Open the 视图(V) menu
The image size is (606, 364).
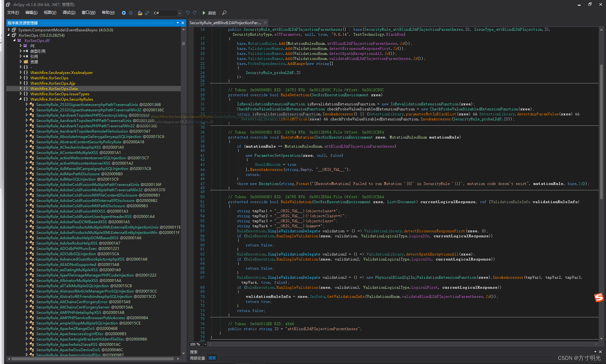pyautogui.click(x=50, y=13)
